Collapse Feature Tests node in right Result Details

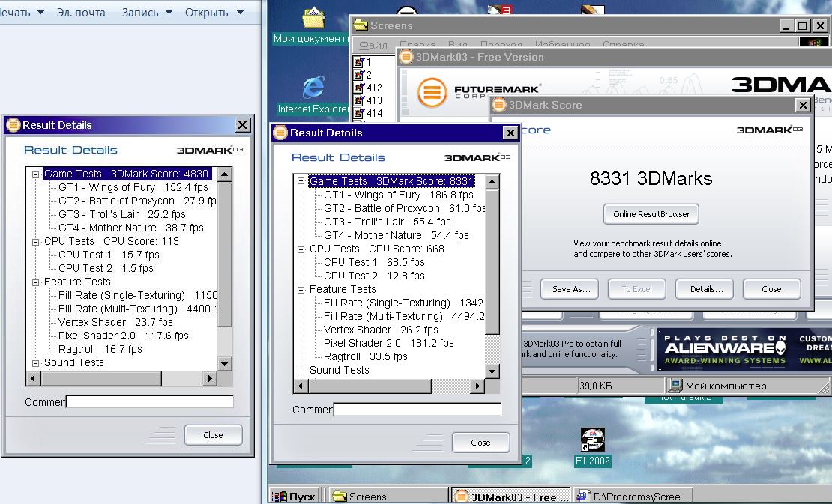pos(301,289)
